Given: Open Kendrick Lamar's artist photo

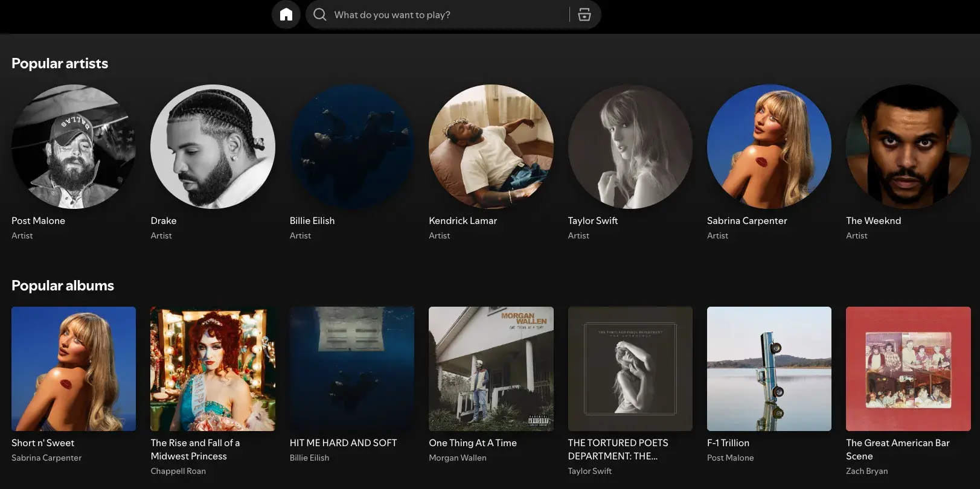Looking at the screenshot, I should 491,147.
